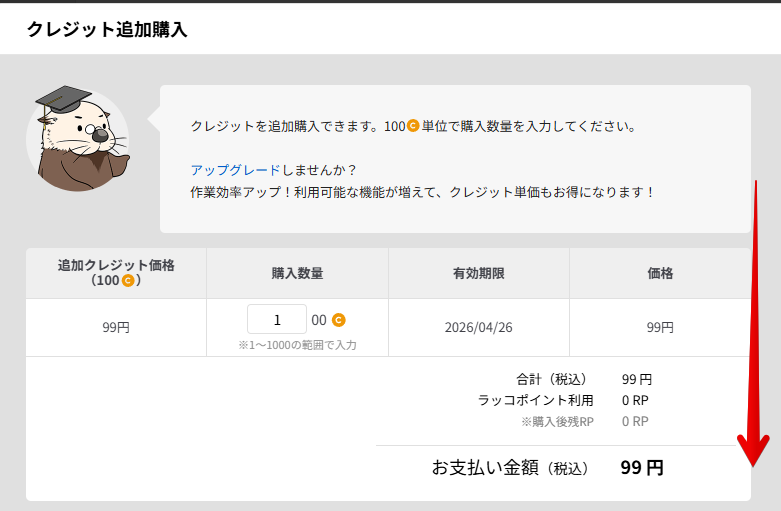Click the ※購入後残RP note
781x511 pixels.
tap(557, 422)
